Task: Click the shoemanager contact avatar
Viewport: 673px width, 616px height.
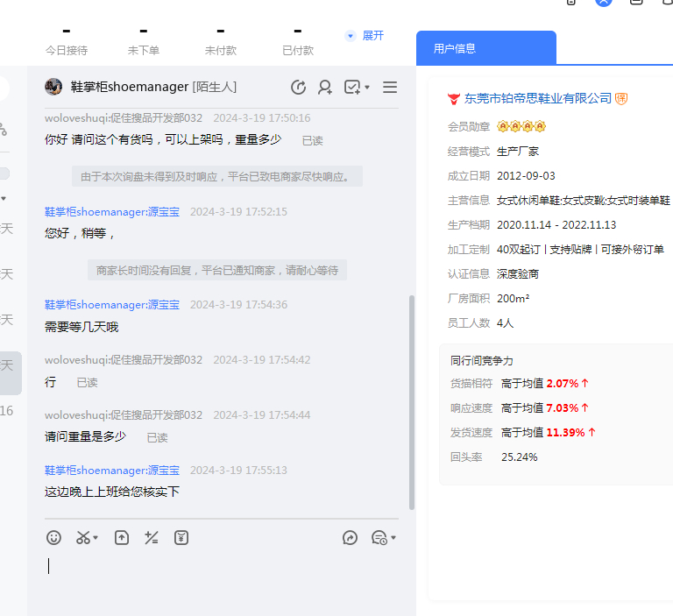Action: click(x=53, y=87)
